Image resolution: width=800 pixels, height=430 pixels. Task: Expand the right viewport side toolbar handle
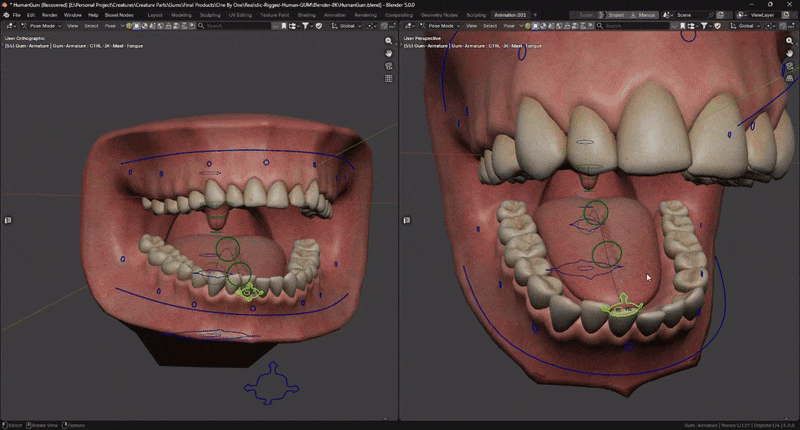click(407, 220)
